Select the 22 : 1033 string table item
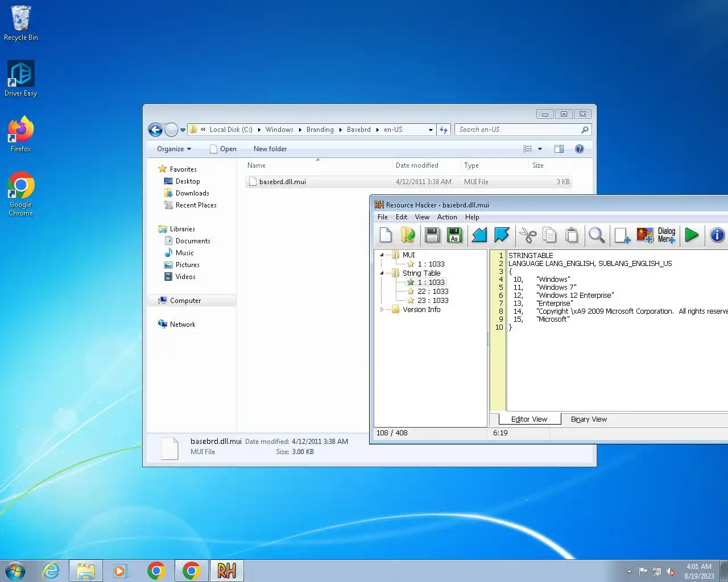 (432, 292)
